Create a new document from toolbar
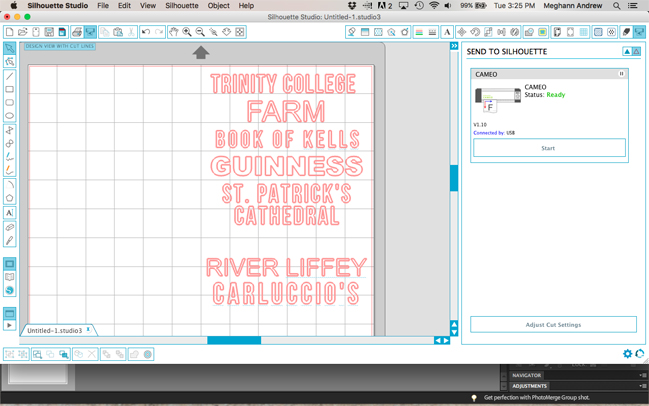The width and height of the screenshot is (649, 406). [9, 32]
